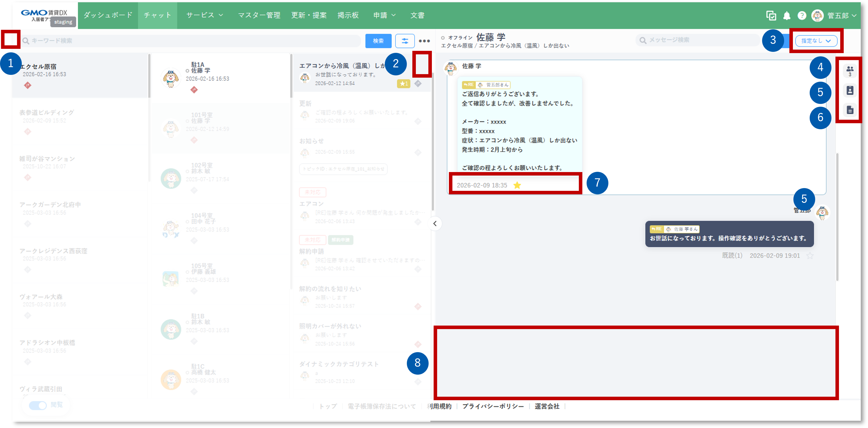Star the message sent at 2026-02-09 18:35
This screenshot has width=868, height=428.
[x=517, y=185]
